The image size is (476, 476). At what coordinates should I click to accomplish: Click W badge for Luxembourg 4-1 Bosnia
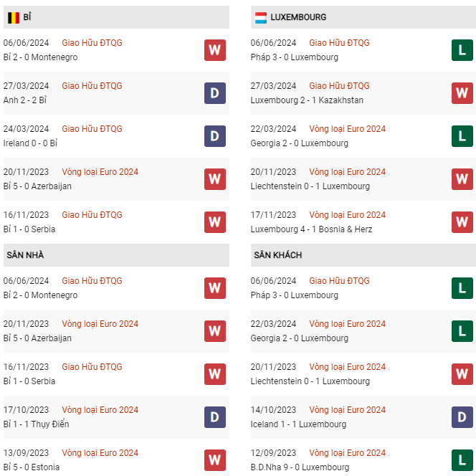coord(462,222)
